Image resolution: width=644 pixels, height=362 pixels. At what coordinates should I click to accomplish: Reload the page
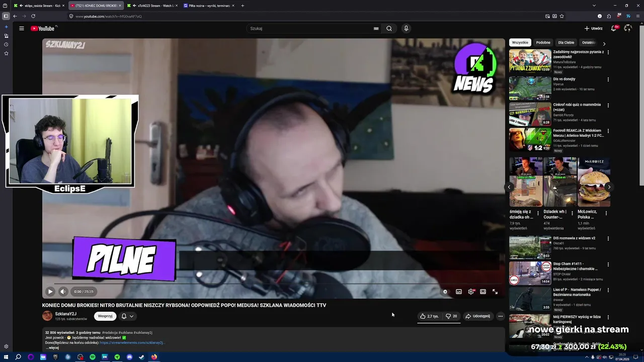[33, 16]
